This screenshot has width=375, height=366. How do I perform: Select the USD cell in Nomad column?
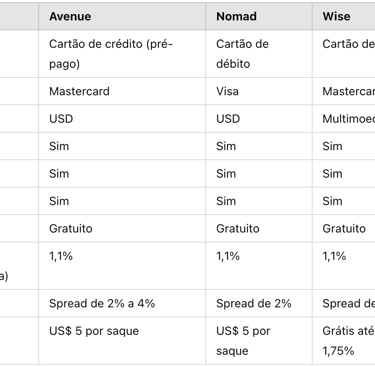point(259,119)
